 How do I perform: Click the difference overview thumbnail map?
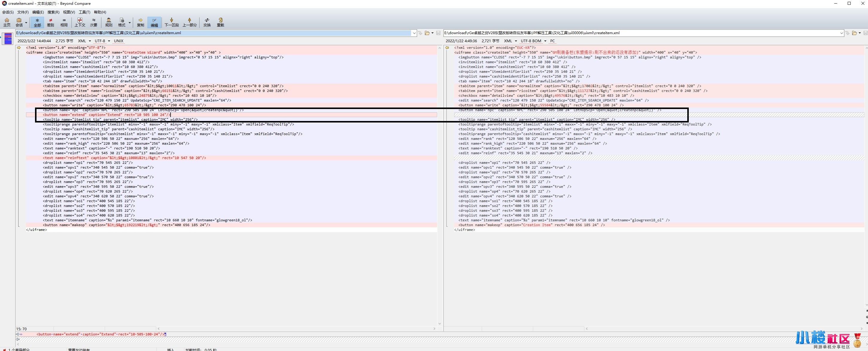[8, 38]
